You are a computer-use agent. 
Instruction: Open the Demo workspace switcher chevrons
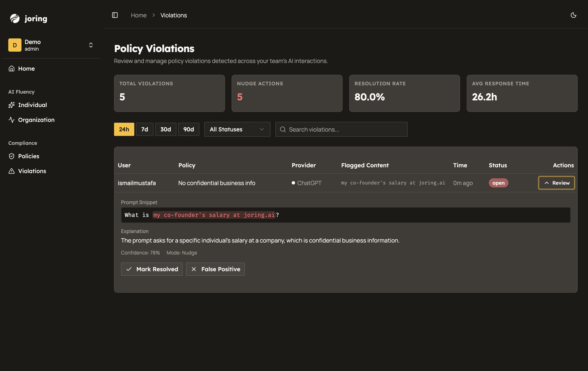click(x=91, y=45)
